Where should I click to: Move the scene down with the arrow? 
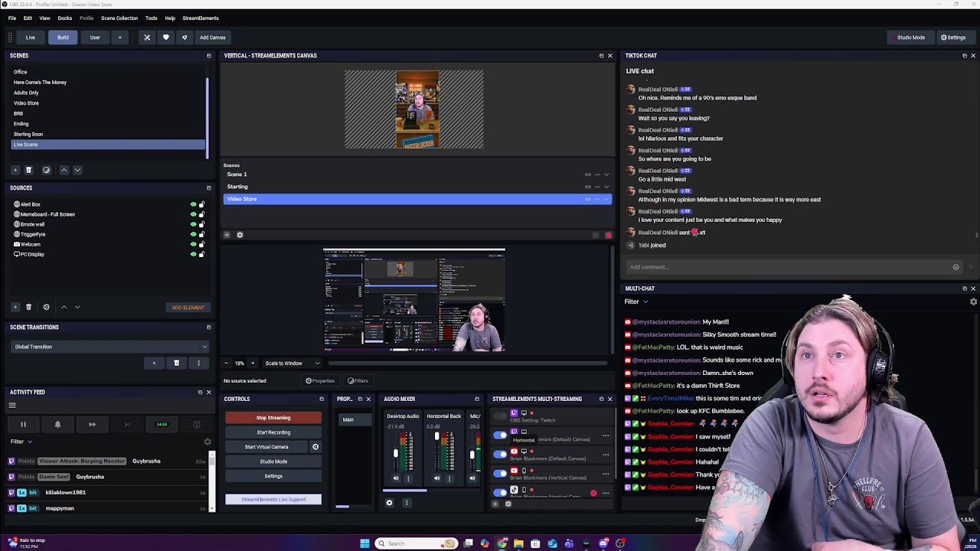tap(77, 170)
